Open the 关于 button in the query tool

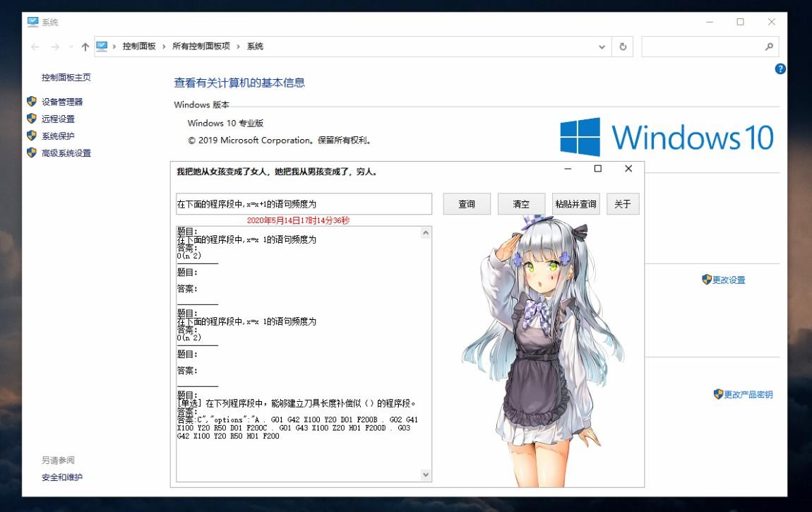tap(623, 204)
